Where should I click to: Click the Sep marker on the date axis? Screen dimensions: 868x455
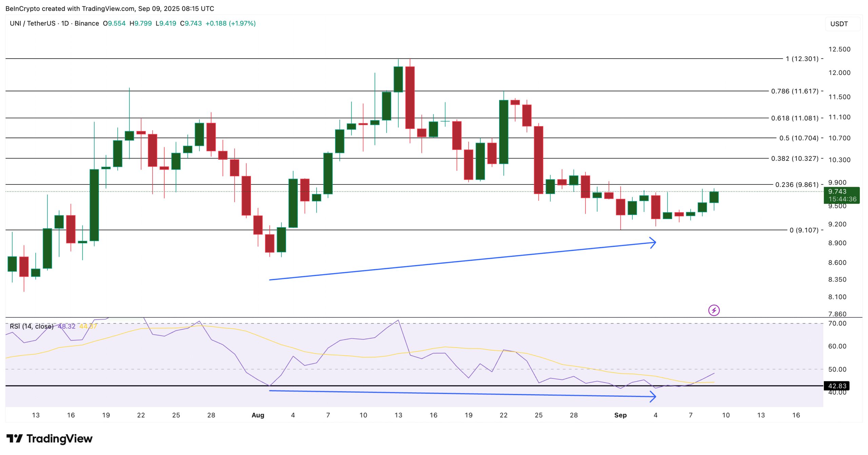620,415
